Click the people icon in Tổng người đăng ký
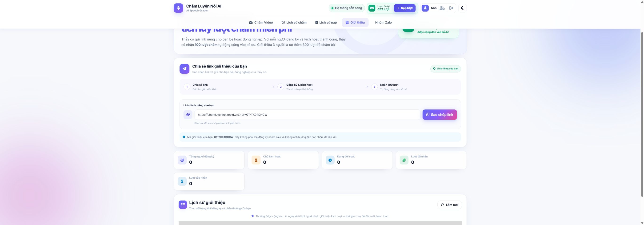644x225 pixels. click(182, 160)
